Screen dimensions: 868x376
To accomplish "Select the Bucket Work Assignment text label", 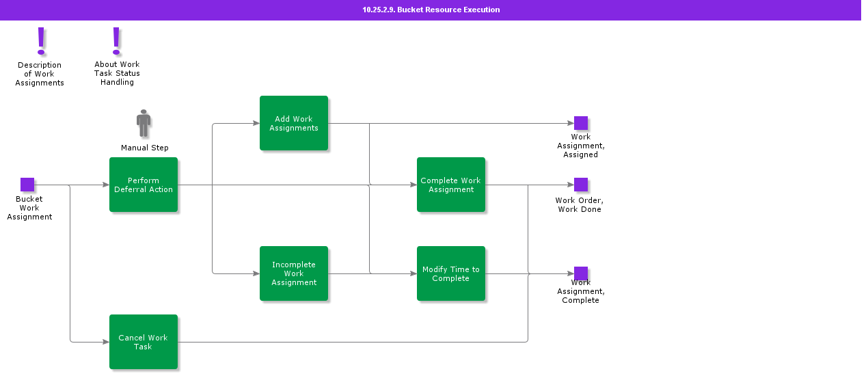I will pos(29,208).
